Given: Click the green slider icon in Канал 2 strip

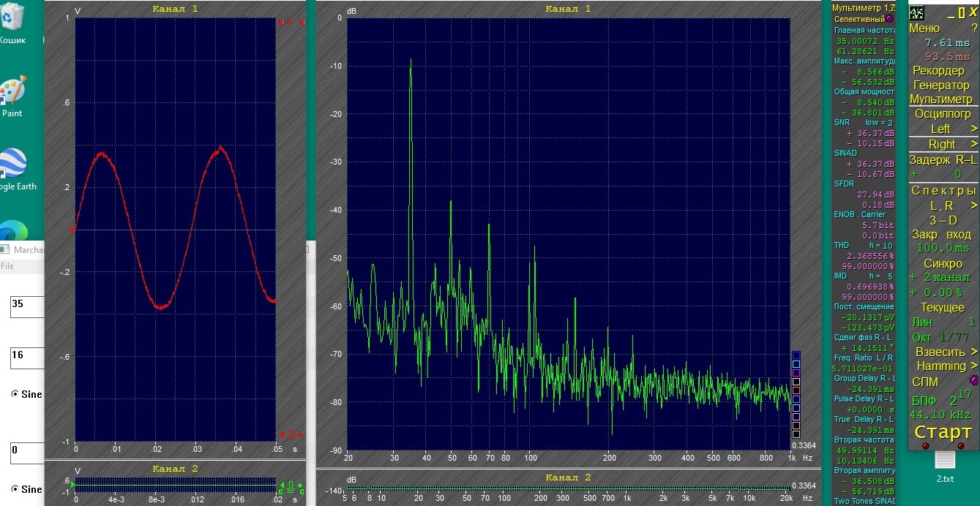Looking at the screenshot, I should pos(290,487).
